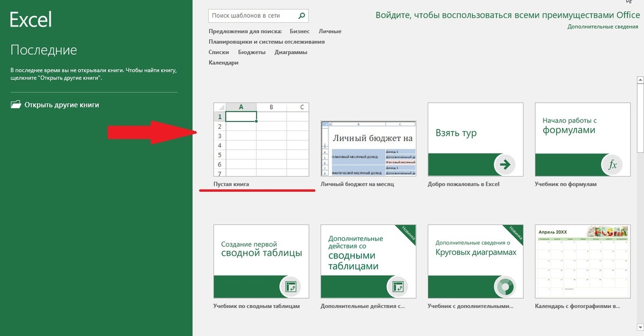Screen dimensions: 644x336
Task: Open Дополнительные действия со сводными таблицами template
Action: (x=369, y=261)
